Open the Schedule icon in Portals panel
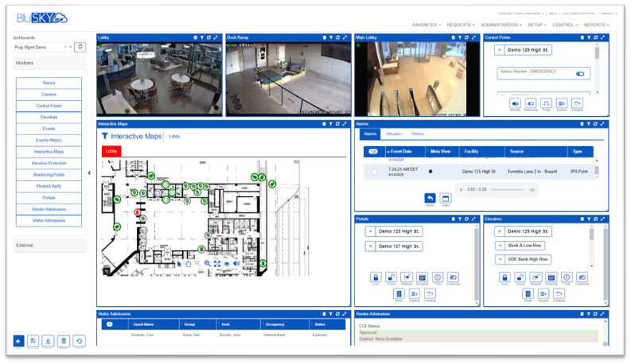The image size is (631, 364). coord(422,277)
